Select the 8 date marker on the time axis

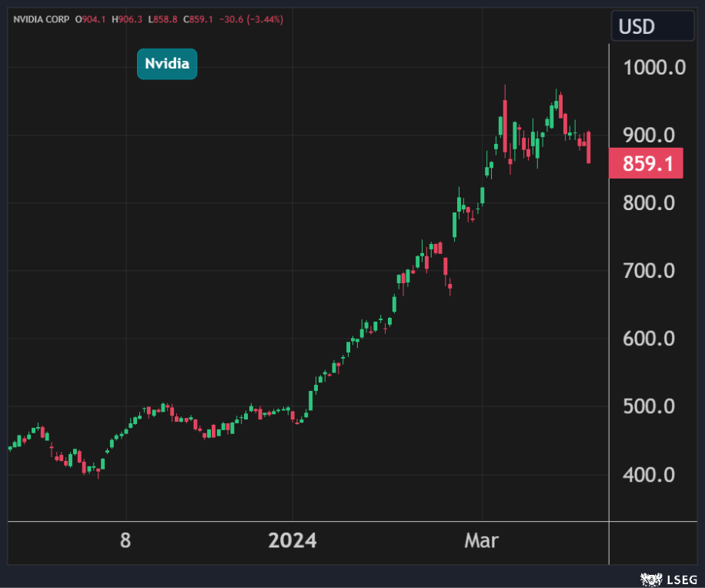(x=125, y=541)
